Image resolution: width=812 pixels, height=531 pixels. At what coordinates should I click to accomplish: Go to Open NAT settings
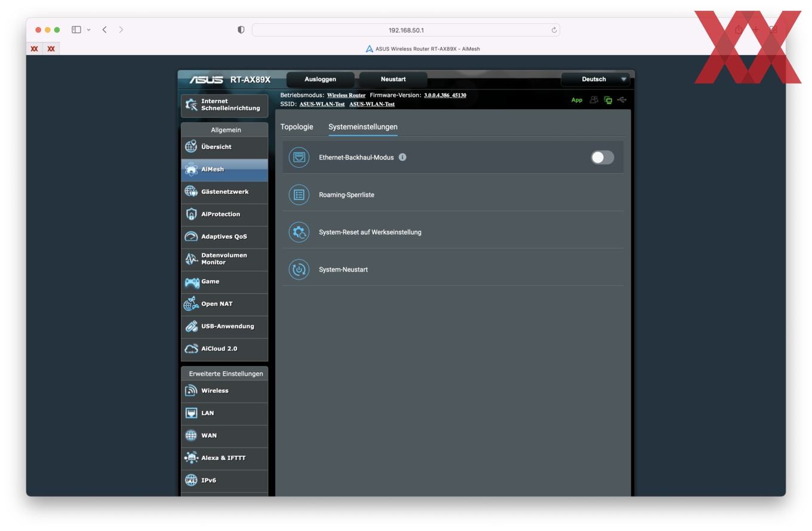tap(224, 304)
